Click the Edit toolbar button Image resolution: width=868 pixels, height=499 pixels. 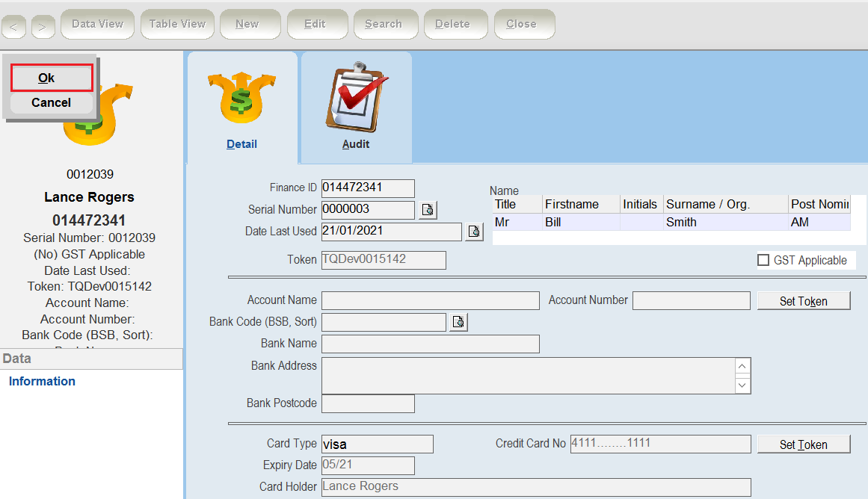317,24
